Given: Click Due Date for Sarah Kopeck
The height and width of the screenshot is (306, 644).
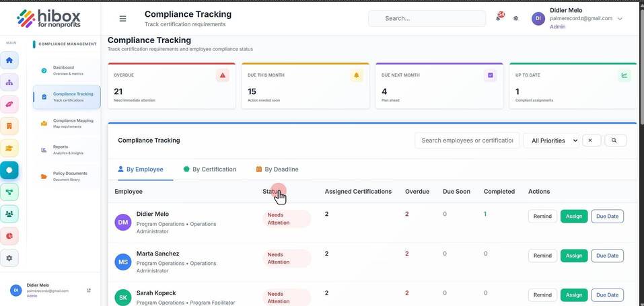Looking at the screenshot, I should 607,295.
